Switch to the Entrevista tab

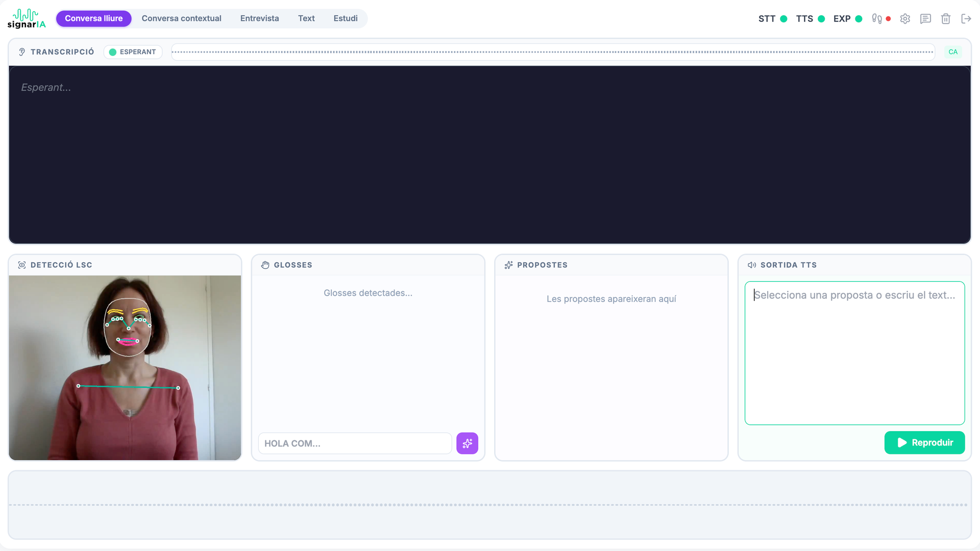259,18
